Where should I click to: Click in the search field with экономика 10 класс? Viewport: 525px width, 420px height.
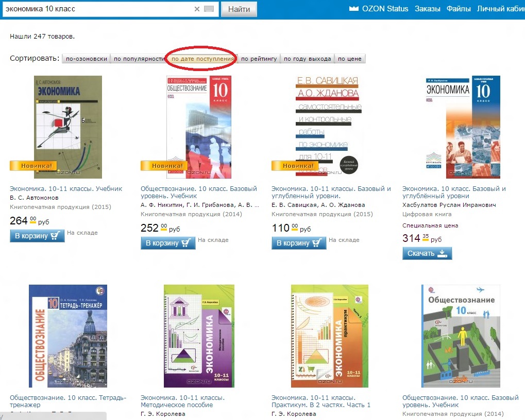tap(99, 9)
